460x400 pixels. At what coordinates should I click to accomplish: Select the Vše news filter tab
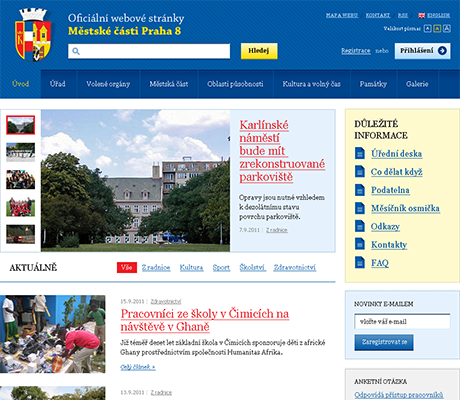click(x=127, y=267)
